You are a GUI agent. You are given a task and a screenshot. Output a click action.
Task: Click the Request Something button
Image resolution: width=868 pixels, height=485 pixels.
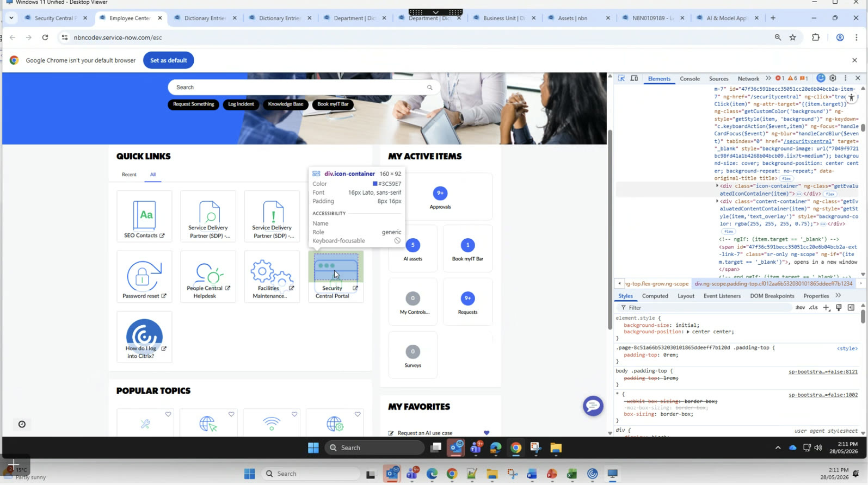point(193,104)
